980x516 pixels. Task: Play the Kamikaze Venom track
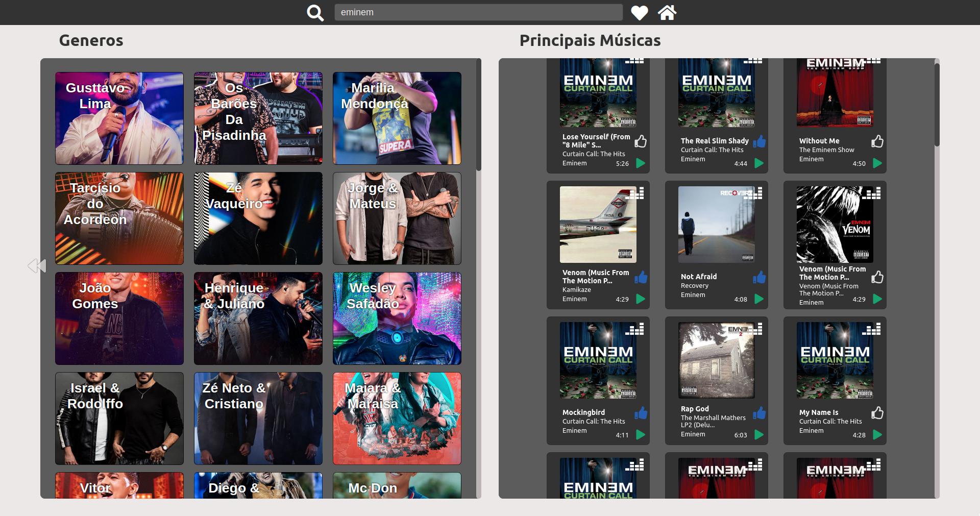tap(641, 299)
